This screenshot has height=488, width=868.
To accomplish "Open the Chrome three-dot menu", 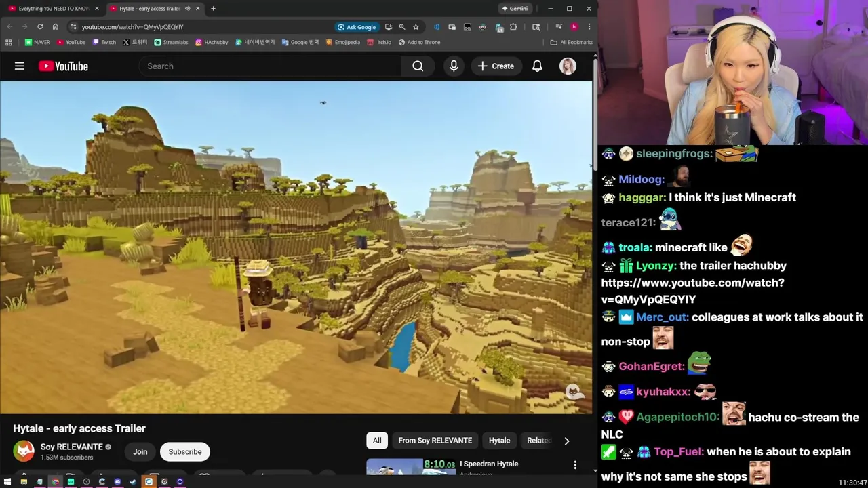I will tap(589, 27).
